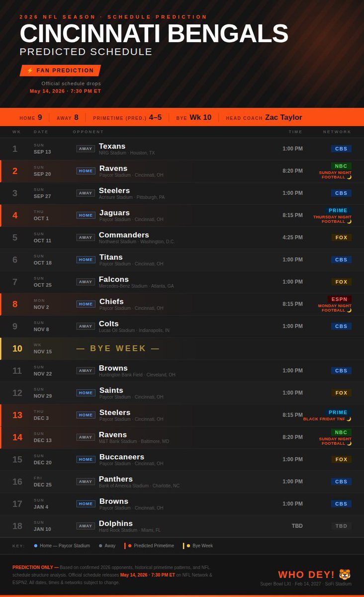This screenshot has width=364, height=597.
Task: Click the header date May 14, 2026 · 7:30 PM ET
Action: click(x=65, y=91)
